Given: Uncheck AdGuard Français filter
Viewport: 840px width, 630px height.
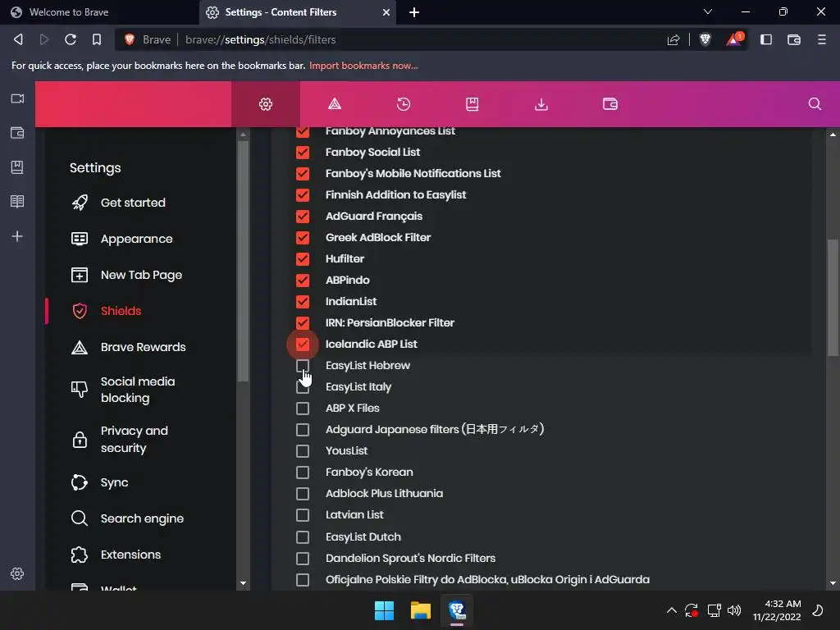Looking at the screenshot, I should [x=303, y=217].
